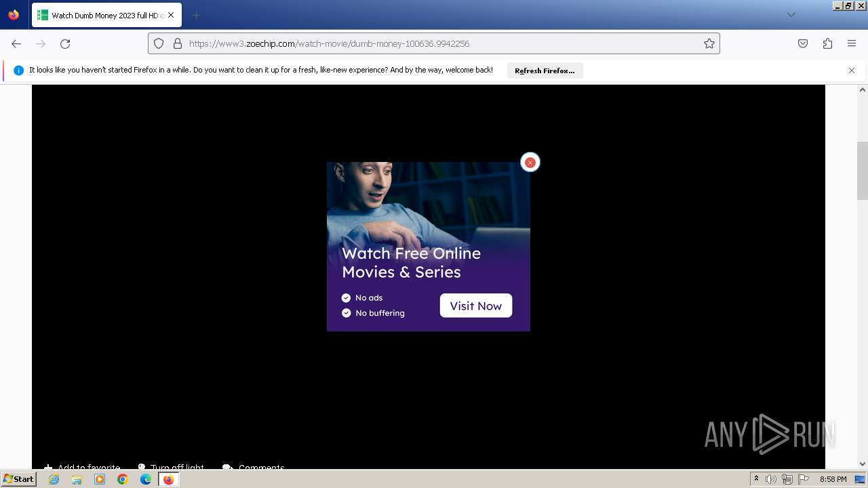The image size is (868, 488).
Task: Close the ad popup with red X
Action: tap(530, 163)
